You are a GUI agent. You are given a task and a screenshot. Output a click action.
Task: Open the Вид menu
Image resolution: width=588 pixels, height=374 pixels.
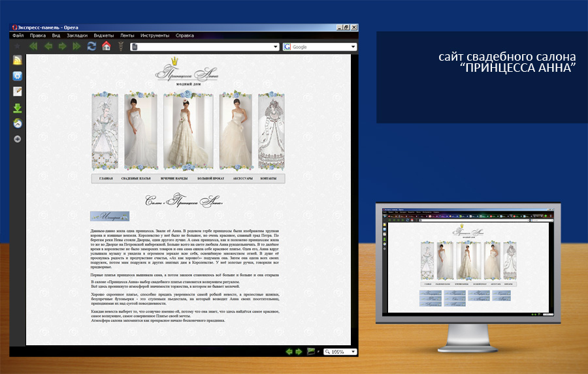tap(56, 36)
